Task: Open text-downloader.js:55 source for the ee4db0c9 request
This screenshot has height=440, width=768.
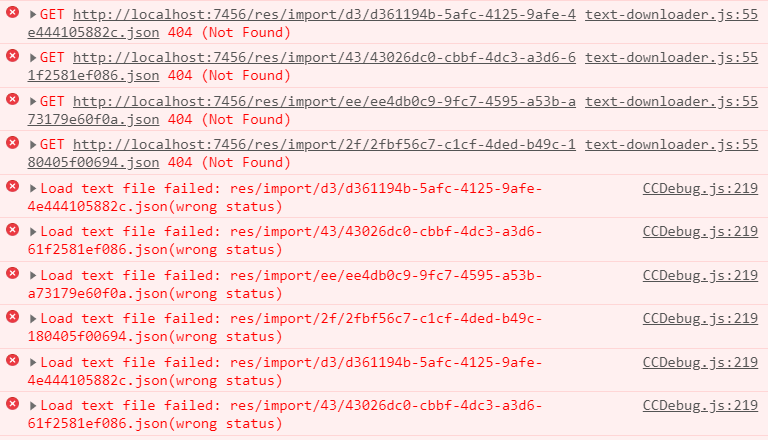Action: [x=671, y=101]
